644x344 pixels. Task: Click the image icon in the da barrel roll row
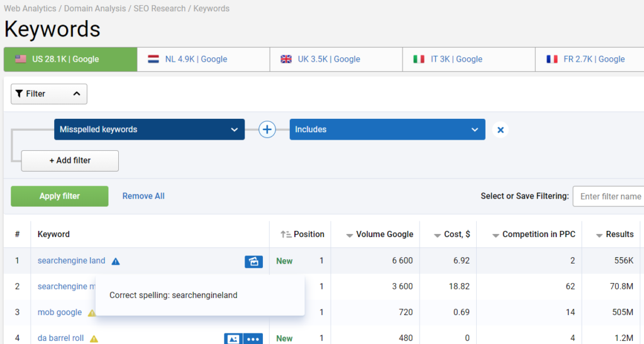coord(233,339)
